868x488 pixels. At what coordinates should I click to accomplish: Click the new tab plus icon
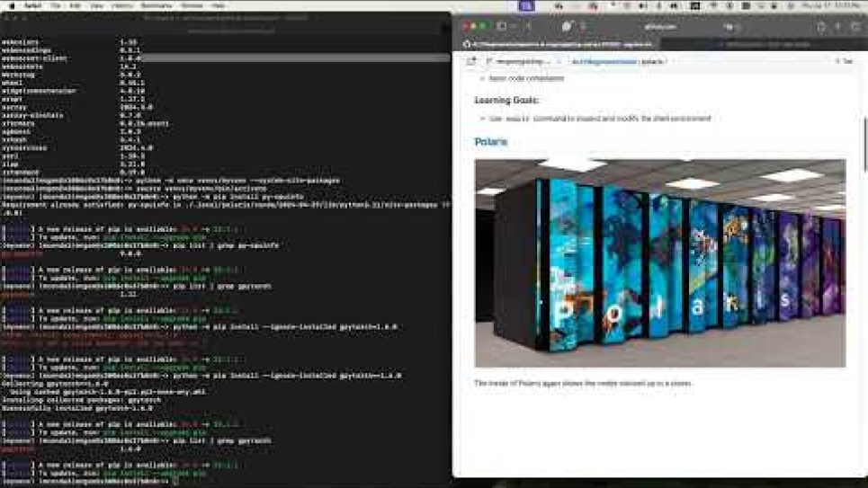coord(837,27)
